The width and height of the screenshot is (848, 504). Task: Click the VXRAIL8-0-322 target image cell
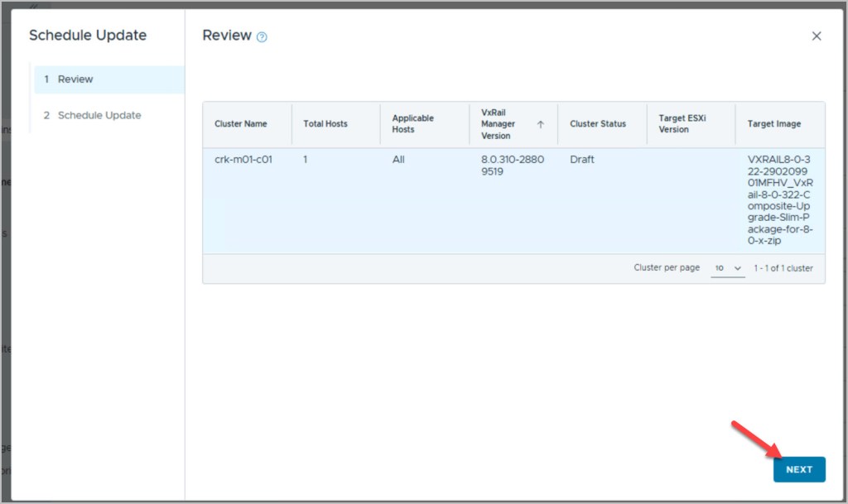[778, 199]
